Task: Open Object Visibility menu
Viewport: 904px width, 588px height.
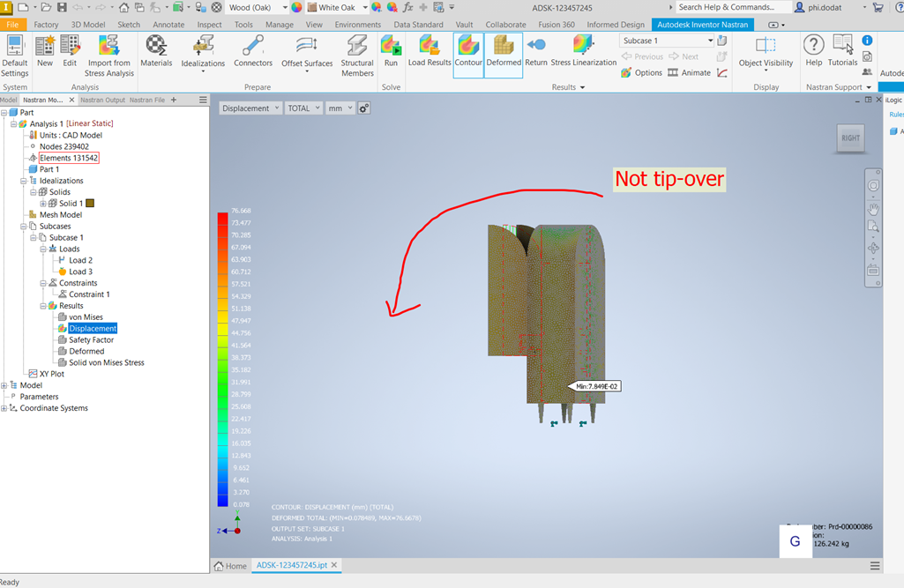Action: 766,53
